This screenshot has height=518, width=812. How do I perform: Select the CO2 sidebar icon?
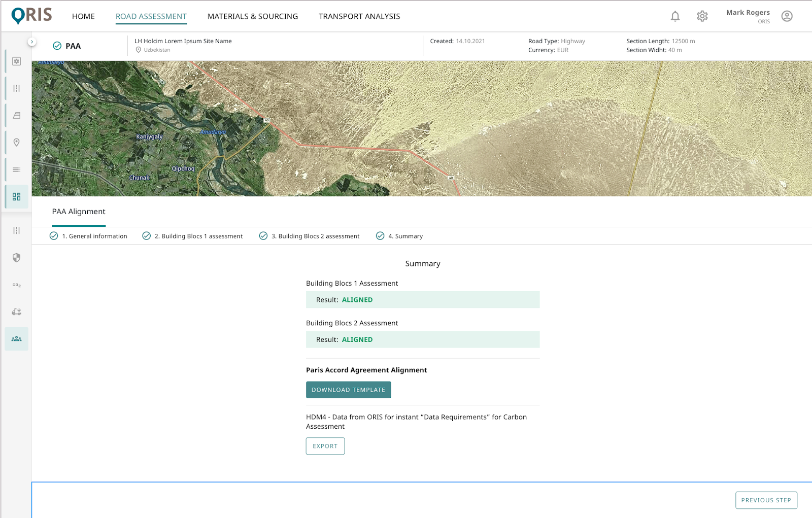(17, 285)
